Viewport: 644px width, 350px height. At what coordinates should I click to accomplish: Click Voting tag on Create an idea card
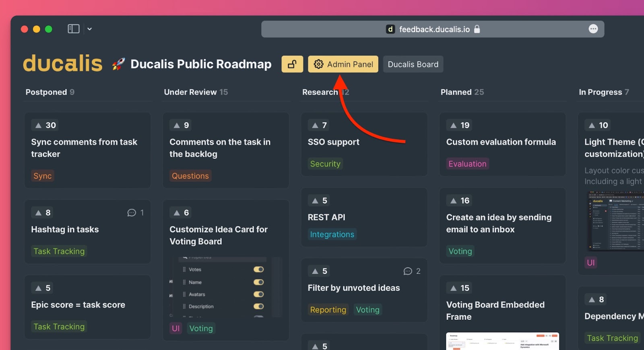click(460, 251)
